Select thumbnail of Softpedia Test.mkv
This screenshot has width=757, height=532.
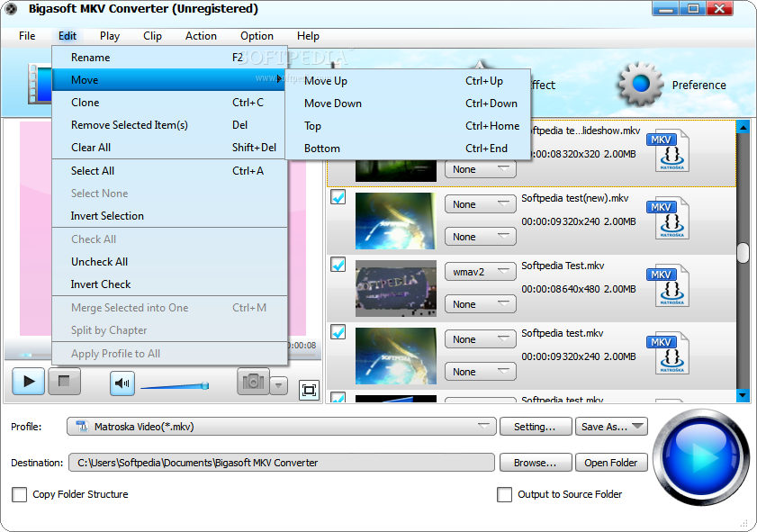396,288
